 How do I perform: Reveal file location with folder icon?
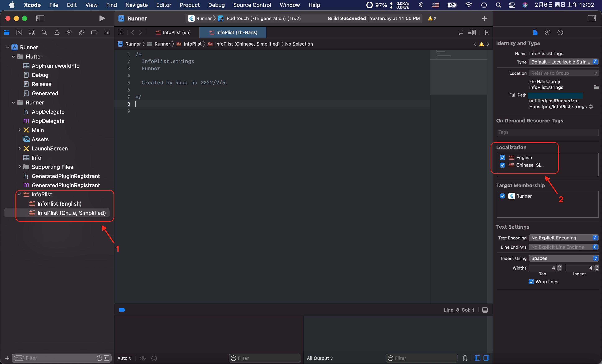596,87
